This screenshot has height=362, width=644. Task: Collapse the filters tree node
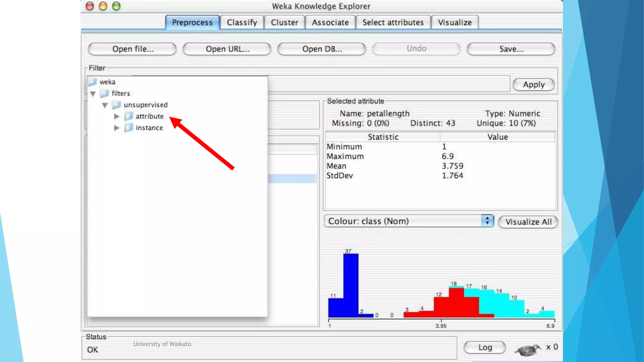[93, 94]
